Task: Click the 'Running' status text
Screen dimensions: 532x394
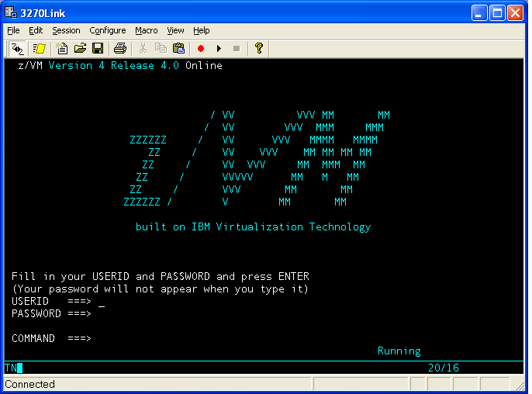Action: [x=399, y=351]
